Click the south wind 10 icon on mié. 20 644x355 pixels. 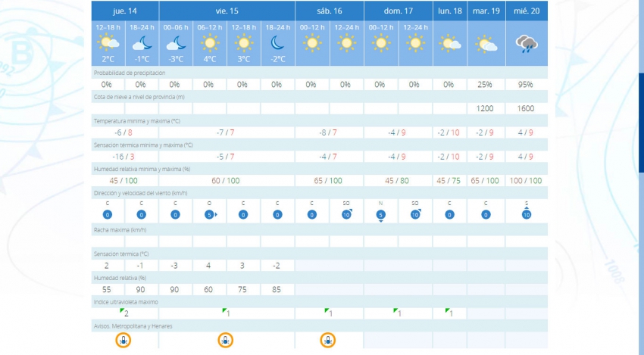tap(527, 213)
